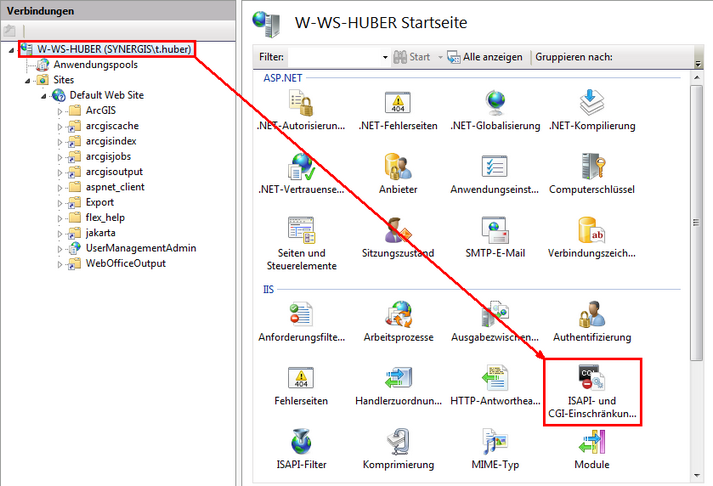Open IIS Fehlerseiten feature
The image size is (713, 486).
click(301, 385)
